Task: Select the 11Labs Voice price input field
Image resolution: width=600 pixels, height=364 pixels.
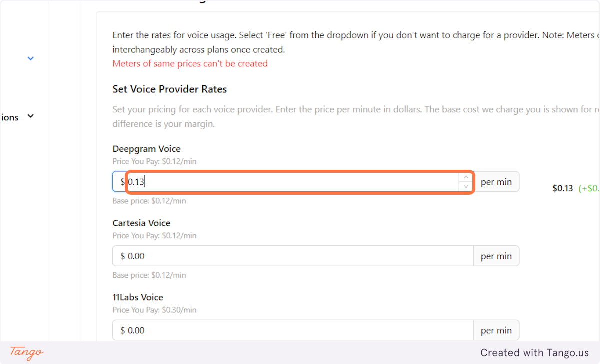Action: coord(250,330)
